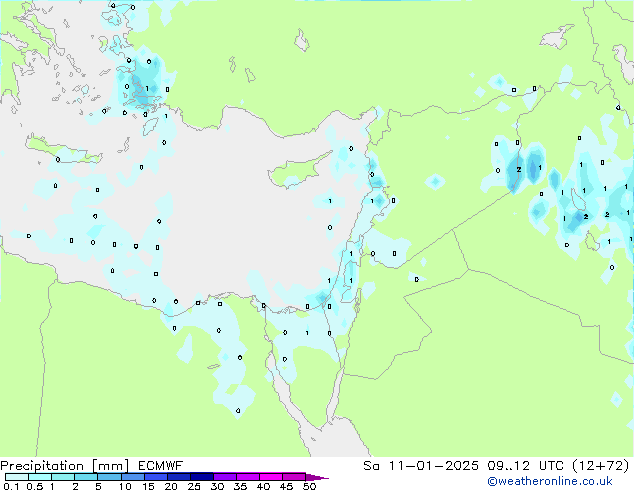Click the 'Precipitation [mm]' title text
The height and width of the screenshot is (490, 634).
point(64,466)
